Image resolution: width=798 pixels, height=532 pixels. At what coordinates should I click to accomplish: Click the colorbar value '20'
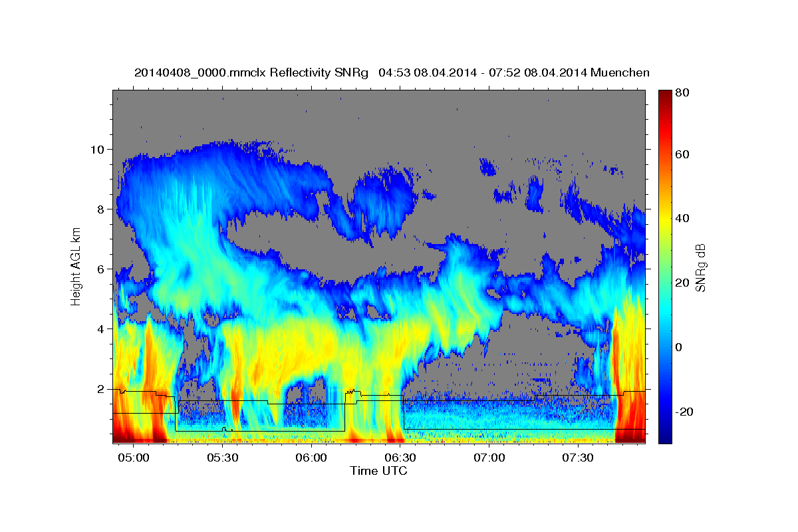click(684, 283)
